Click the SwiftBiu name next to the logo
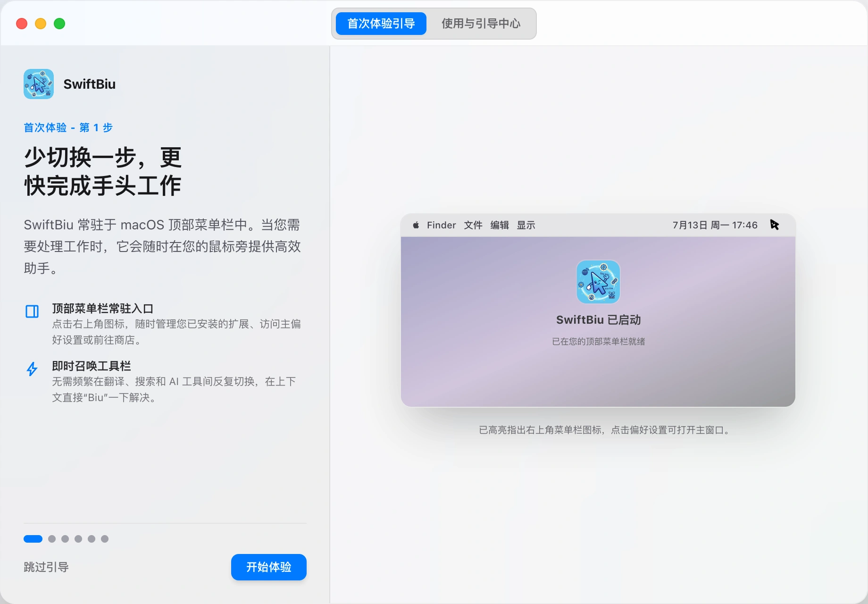 pyautogui.click(x=90, y=84)
